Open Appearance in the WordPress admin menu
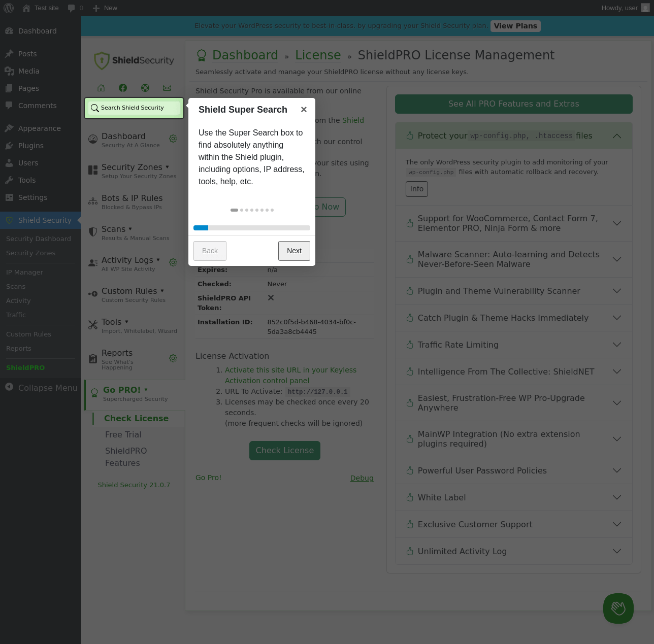This screenshot has width=654, height=644. (x=41, y=128)
